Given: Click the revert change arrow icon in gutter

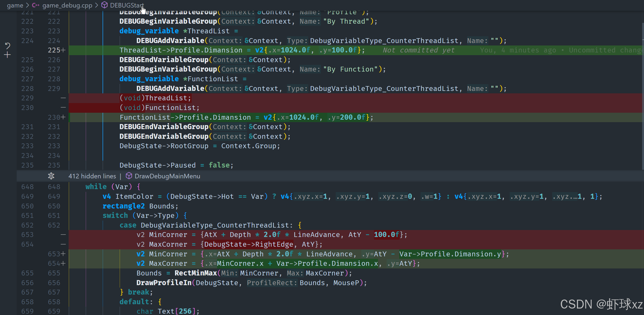Looking at the screenshot, I should [x=8, y=46].
